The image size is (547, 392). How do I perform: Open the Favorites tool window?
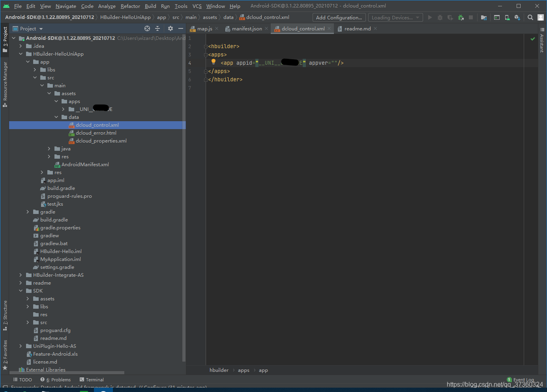5,354
